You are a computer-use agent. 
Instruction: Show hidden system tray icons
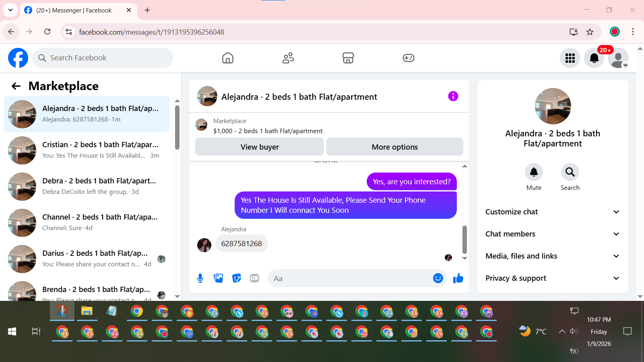pyautogui.click(x=562, y=331)
